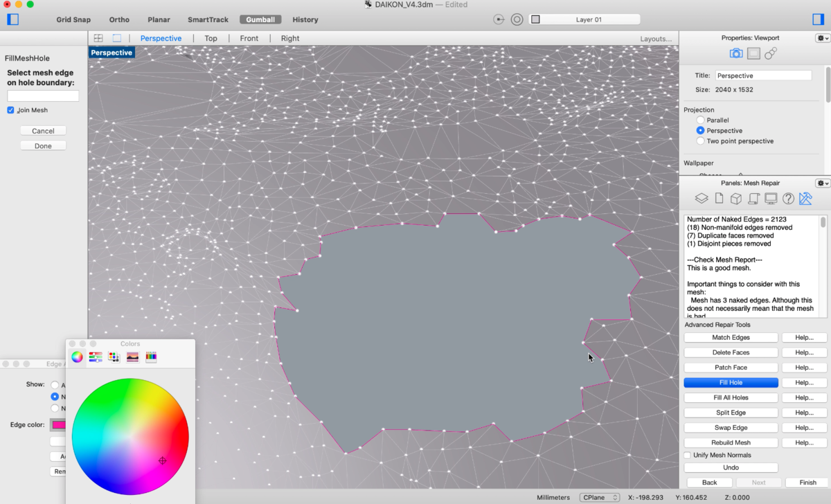Open Properties panel gear dropdown menu
This screenshot has height=504, width=831.
[823, 38]
